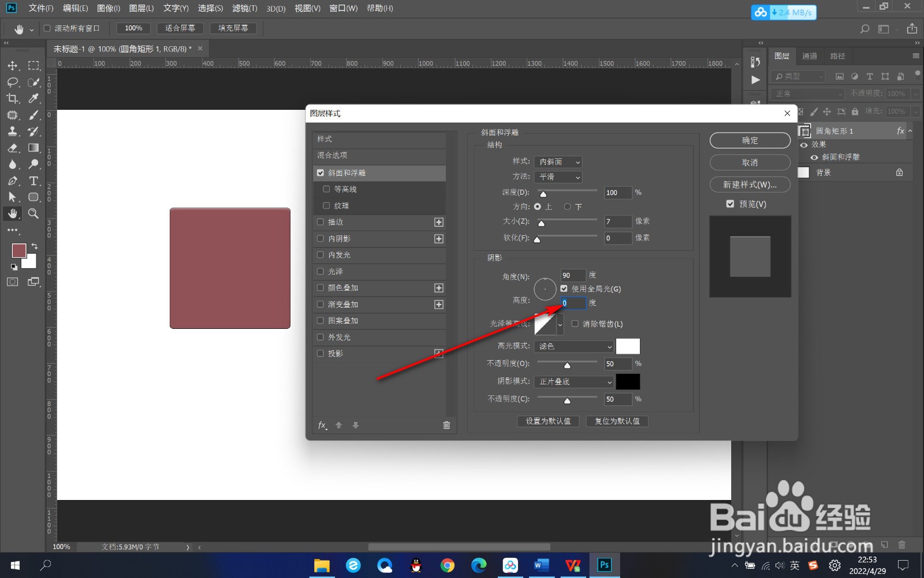
Task: Switch to the 路径 tab
Action: pyautogui.click(x=838, y=56)
